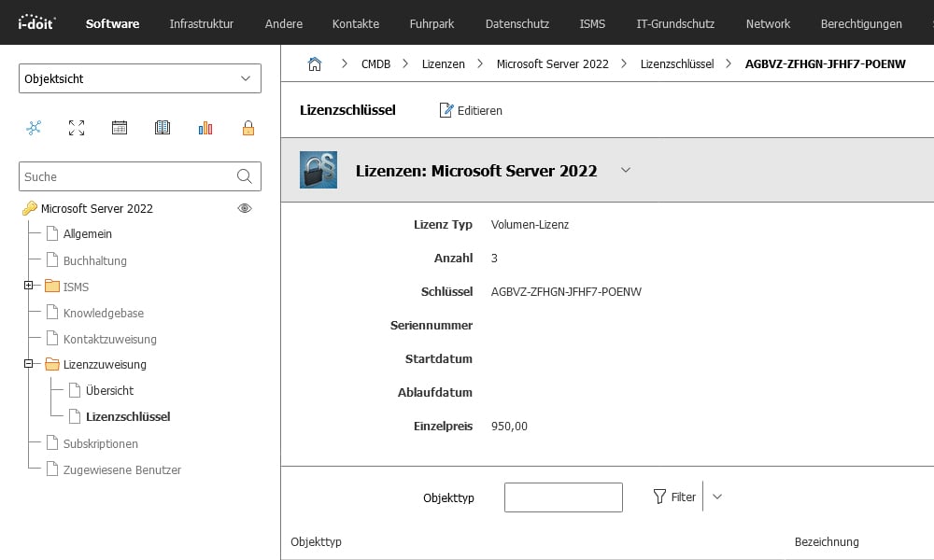Select Knowledgebase in the tree
This screenshot has height=560, width=934.
pos(104,313)
